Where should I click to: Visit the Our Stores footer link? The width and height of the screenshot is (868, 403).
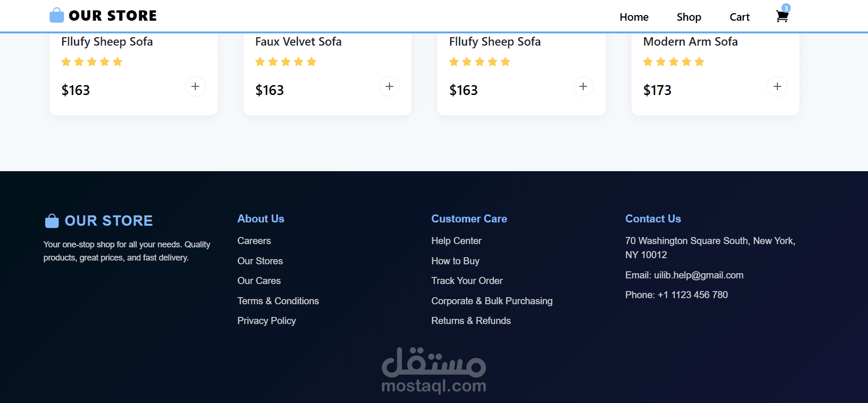pyautogui.click(x=260, y=261)
